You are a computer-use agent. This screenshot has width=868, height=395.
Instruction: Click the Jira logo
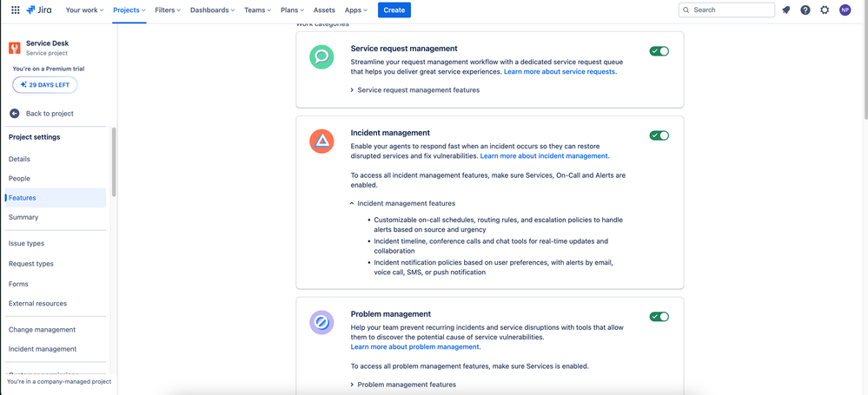[x=39, y=10]
